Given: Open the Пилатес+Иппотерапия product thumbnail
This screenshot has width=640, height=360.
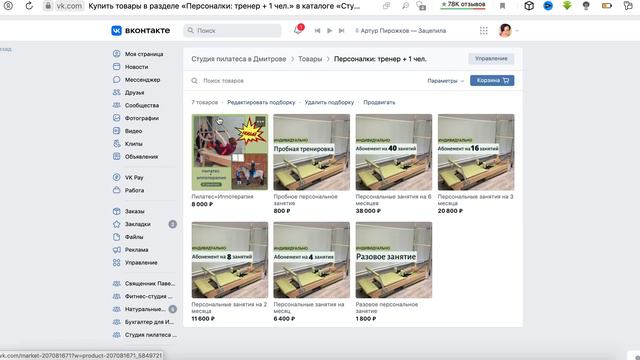Looking at the screenshot, I should tap(230, 152).
